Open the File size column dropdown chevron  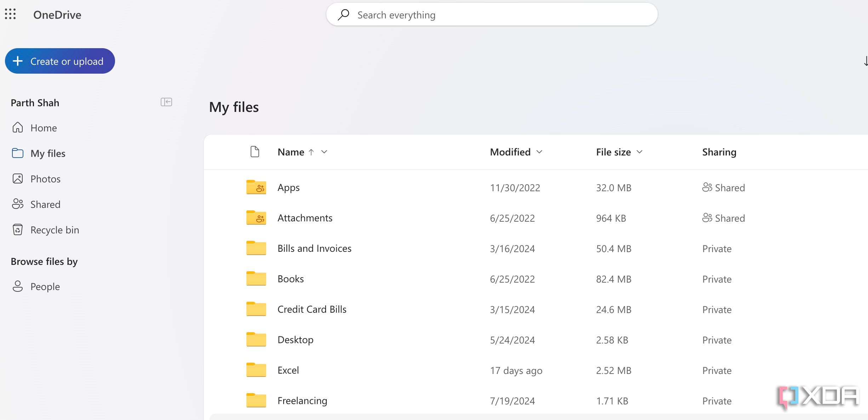click(x=639, y=152)
